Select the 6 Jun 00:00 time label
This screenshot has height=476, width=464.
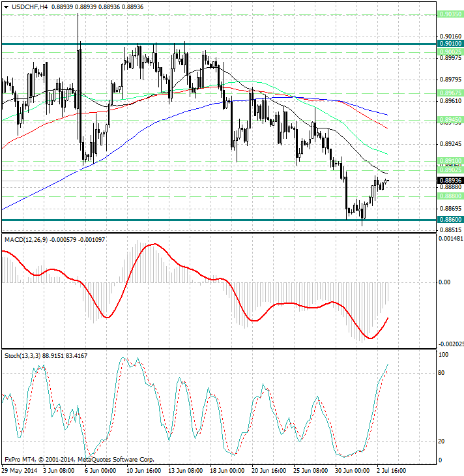coord(100,471)
